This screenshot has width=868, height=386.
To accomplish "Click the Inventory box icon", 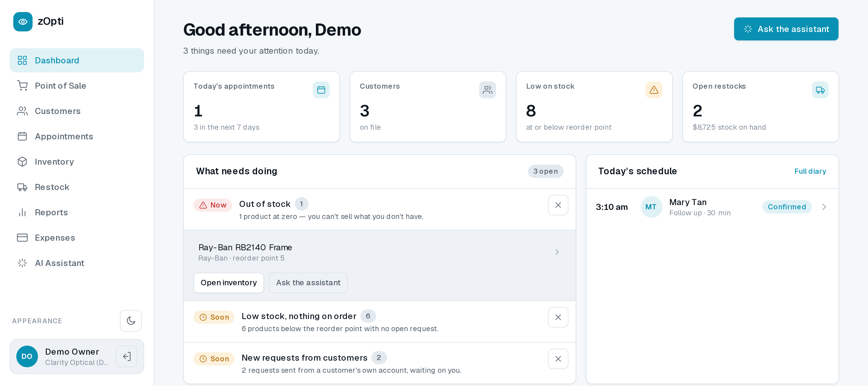I will [22, 162].
